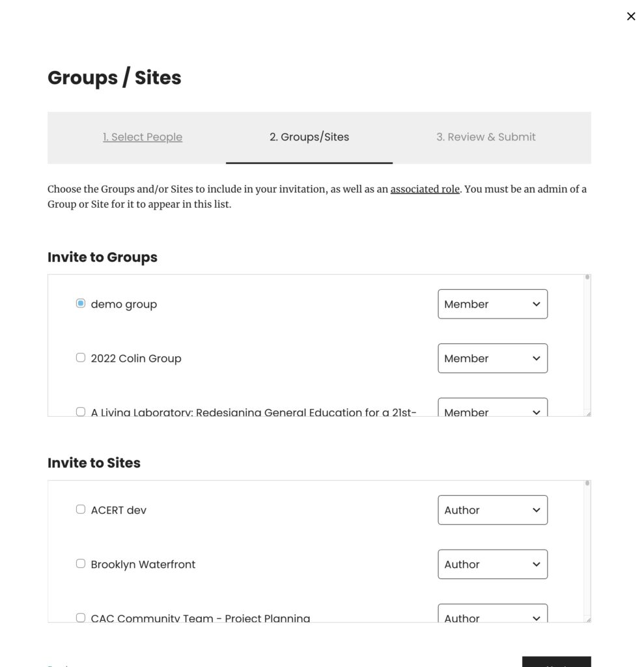Close the Groups / Sites dialog
The image size is (644, 667).
(630, 16)
